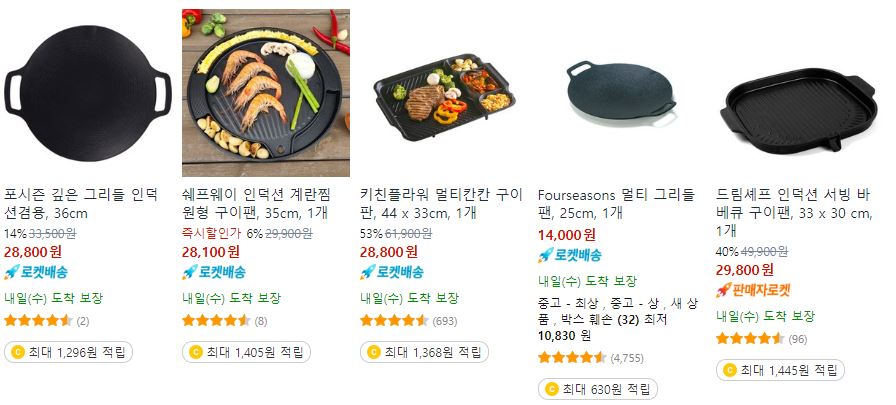Click the 로켓배송 badge under 14,000원
The height and width of the screenshot is (405, 896).
coord(570,255)
